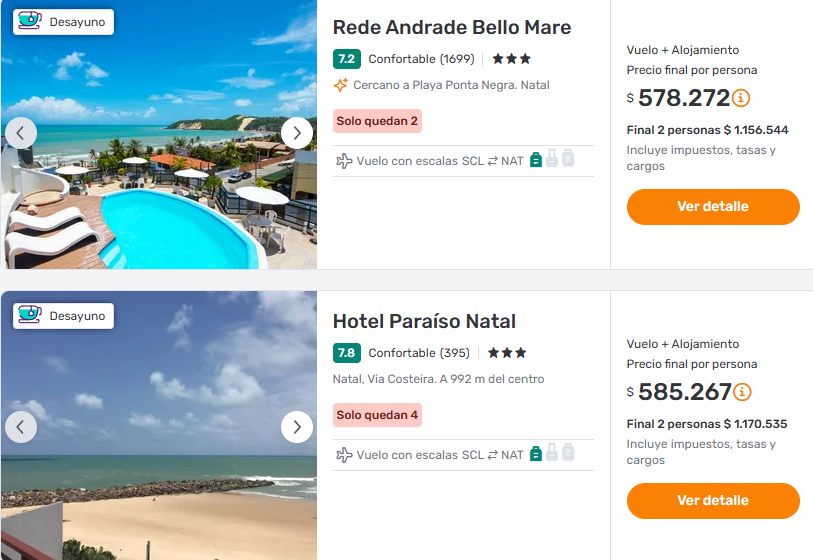Click the 7.2 rating badge
813x560 pixels.
[346, 59]
